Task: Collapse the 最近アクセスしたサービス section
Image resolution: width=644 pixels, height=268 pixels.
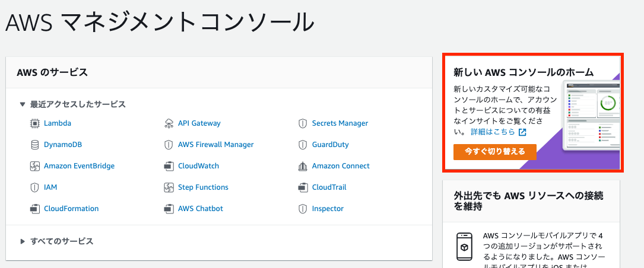Action: (x=23, y=104)
